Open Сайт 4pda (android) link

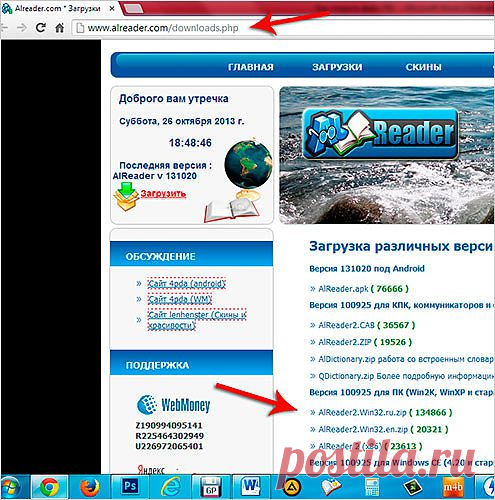click(x=186, y=284)
